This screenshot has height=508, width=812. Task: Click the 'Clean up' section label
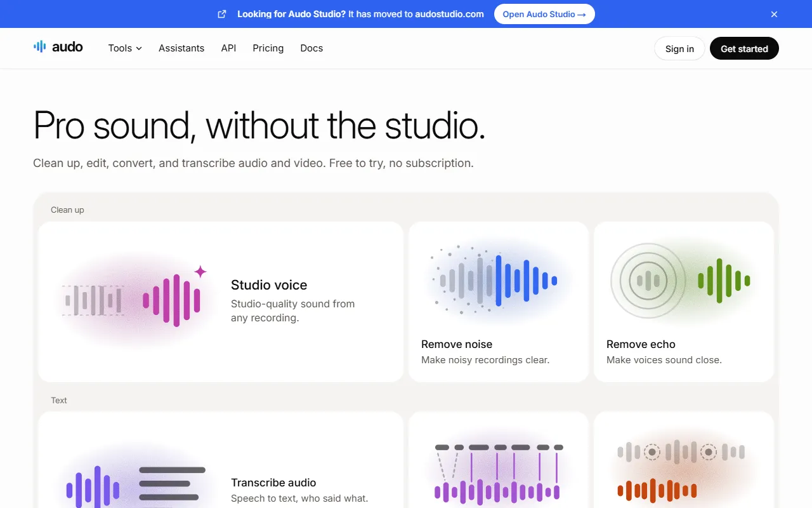[67, 210]
